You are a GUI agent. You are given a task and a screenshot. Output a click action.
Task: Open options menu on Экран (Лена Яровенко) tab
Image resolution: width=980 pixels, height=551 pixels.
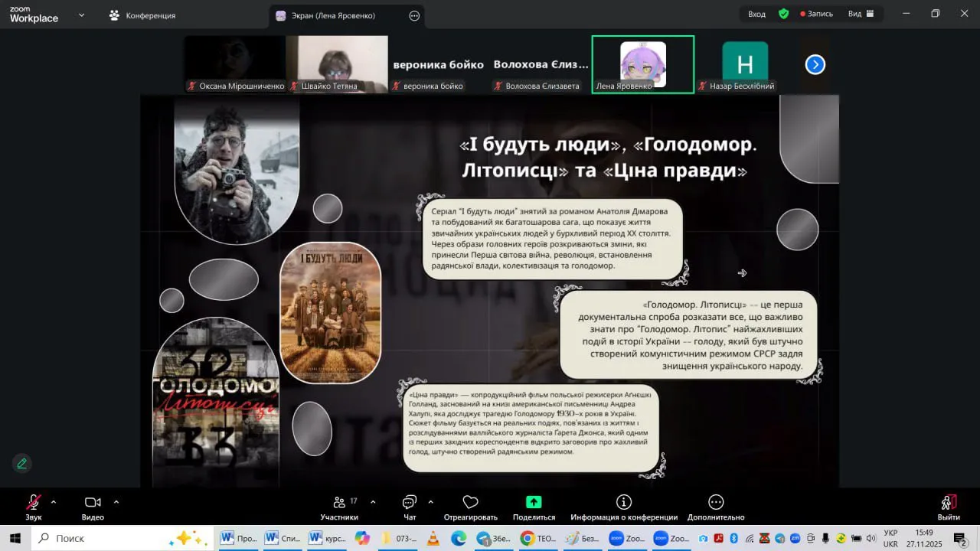pyautogui.click(x=414, y=15)
